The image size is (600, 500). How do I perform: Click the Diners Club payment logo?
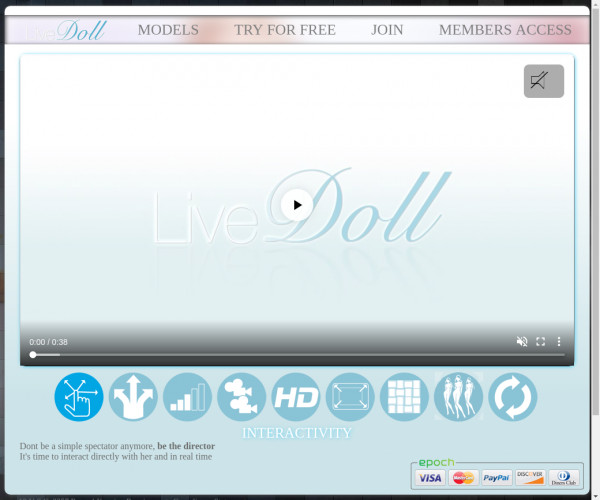[564, 478]
